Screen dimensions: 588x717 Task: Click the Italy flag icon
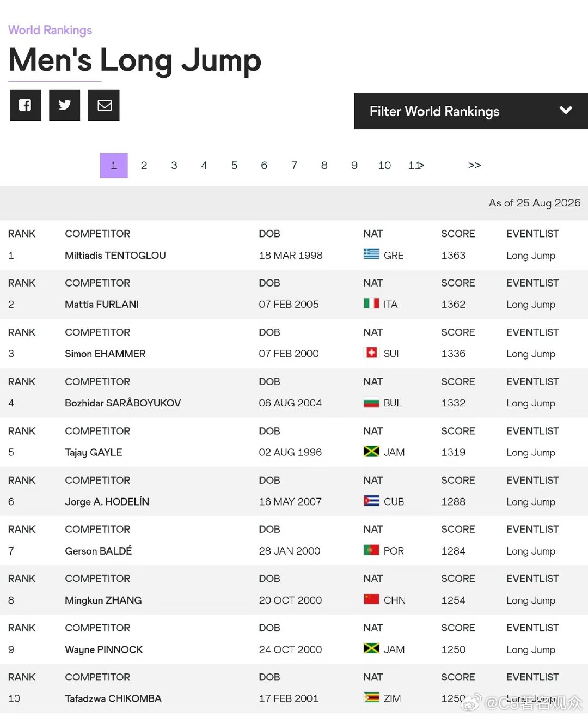[x=371, y=303]
